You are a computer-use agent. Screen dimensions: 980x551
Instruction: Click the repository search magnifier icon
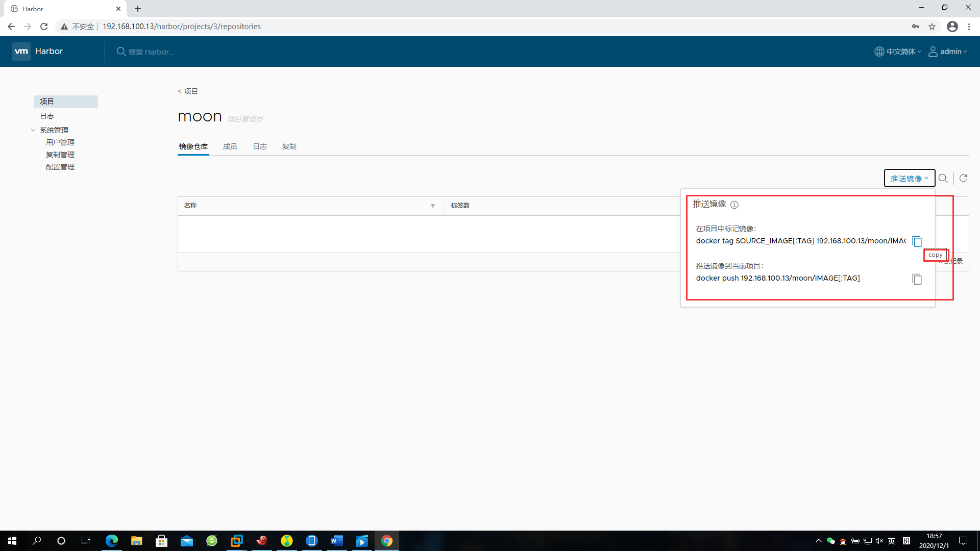[943, 178]
